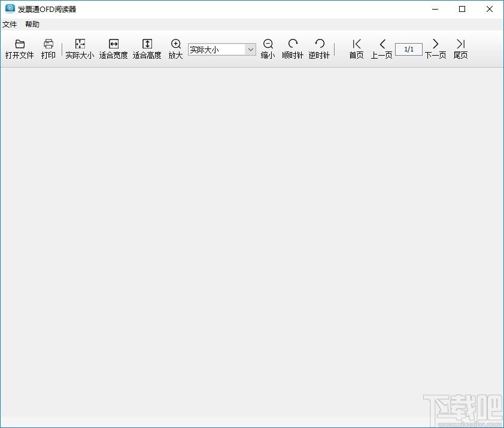The width and height of the screenshot is (504, 428).
Task: Click the page number 1/1 field
Action: tap(409, 49)
